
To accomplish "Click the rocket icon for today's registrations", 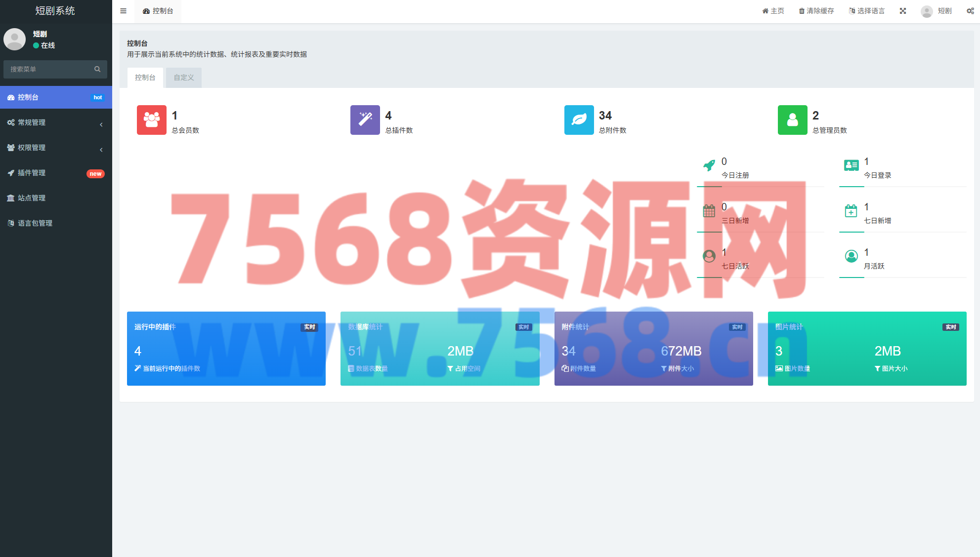I will click(709, 165).
